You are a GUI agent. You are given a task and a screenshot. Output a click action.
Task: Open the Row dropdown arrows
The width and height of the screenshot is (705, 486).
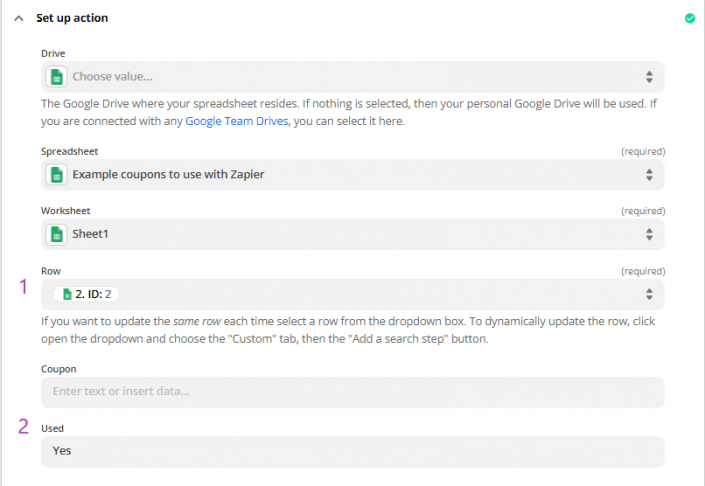click(x=649, y=294)
